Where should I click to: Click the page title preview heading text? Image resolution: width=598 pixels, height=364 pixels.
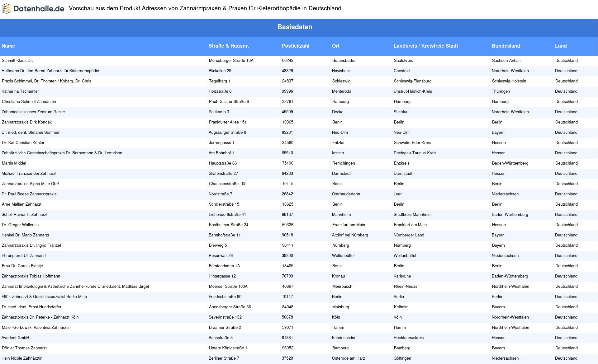pos(205,8)
